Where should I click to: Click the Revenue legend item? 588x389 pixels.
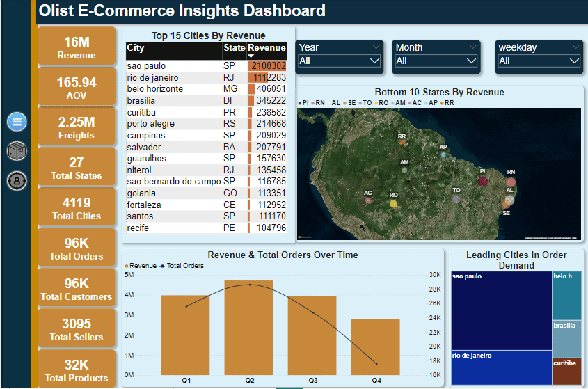141,266
